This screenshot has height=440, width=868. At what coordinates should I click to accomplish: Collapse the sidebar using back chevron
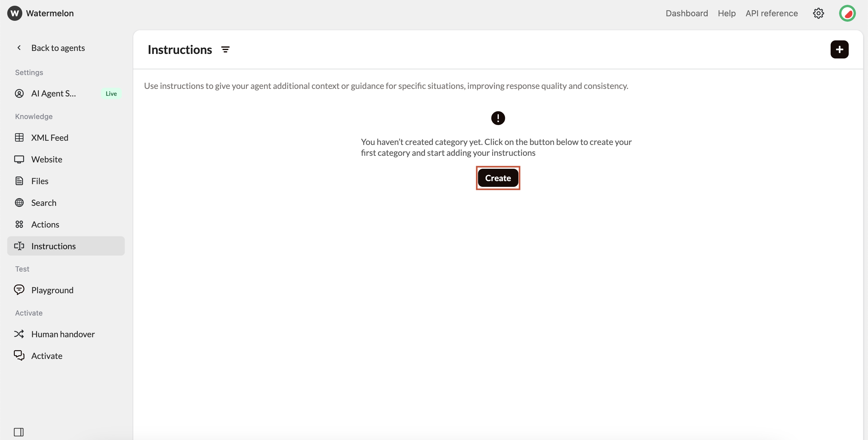[x=19, y=48]
